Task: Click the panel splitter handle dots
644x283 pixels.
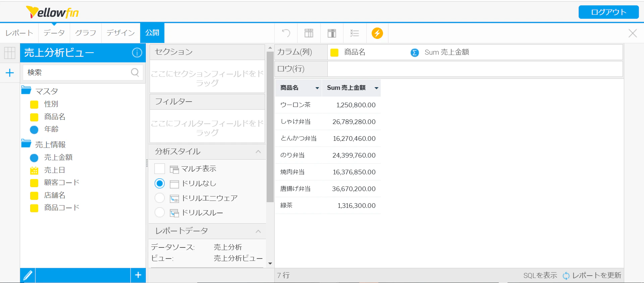Action: coord(147,163)
